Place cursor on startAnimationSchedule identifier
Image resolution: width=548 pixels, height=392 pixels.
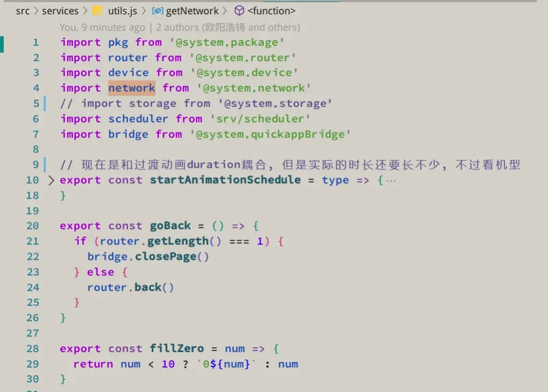[225, 180]
